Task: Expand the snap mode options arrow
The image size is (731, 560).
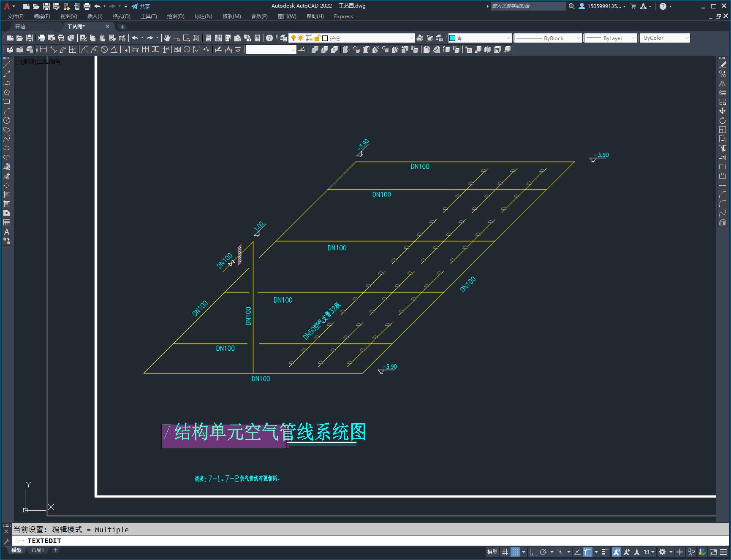Action: (524, 552)
